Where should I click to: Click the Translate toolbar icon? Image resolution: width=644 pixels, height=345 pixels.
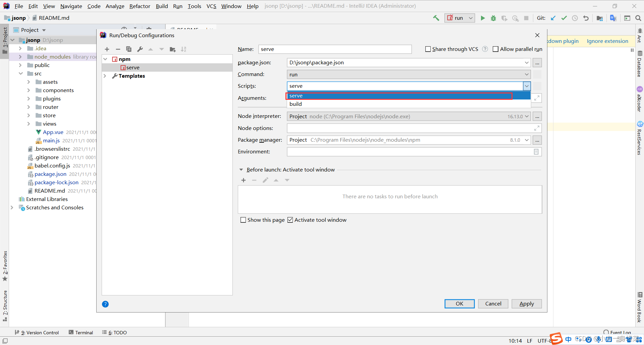tap(613, 18)
